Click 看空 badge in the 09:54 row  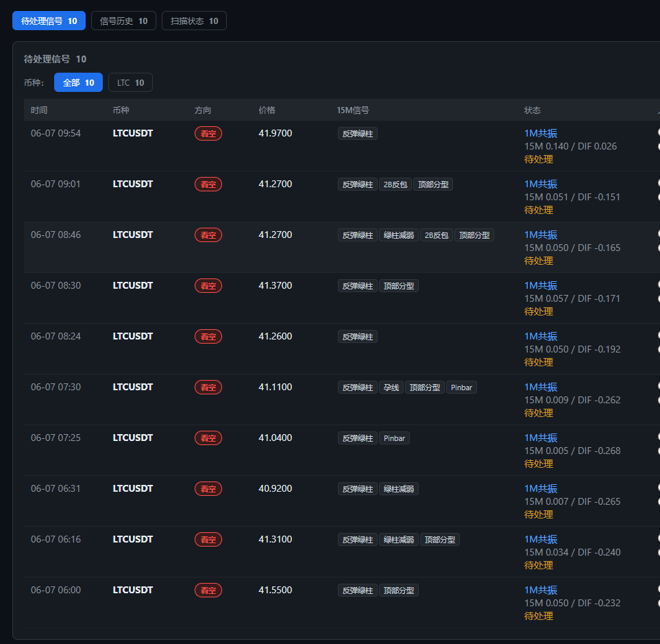(208, 134)
